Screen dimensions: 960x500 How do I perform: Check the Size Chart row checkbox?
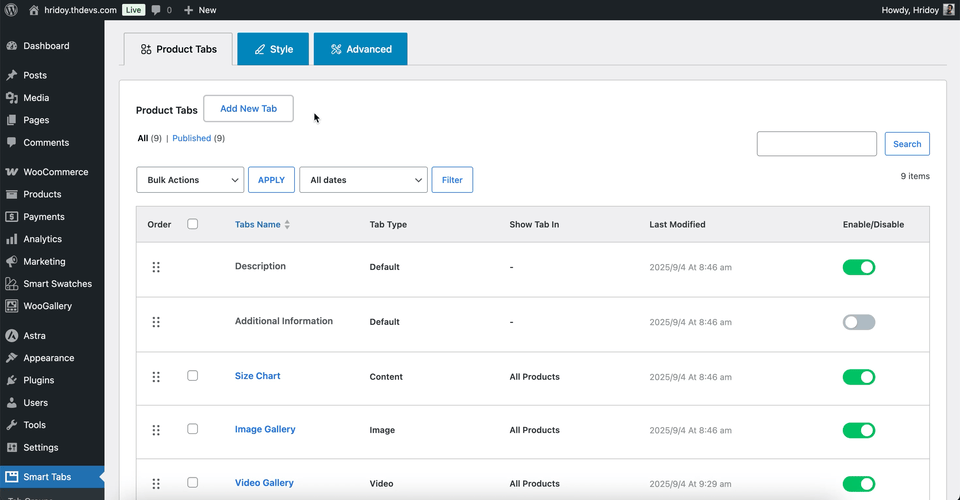pyautogui.click(x=193, y=376)
